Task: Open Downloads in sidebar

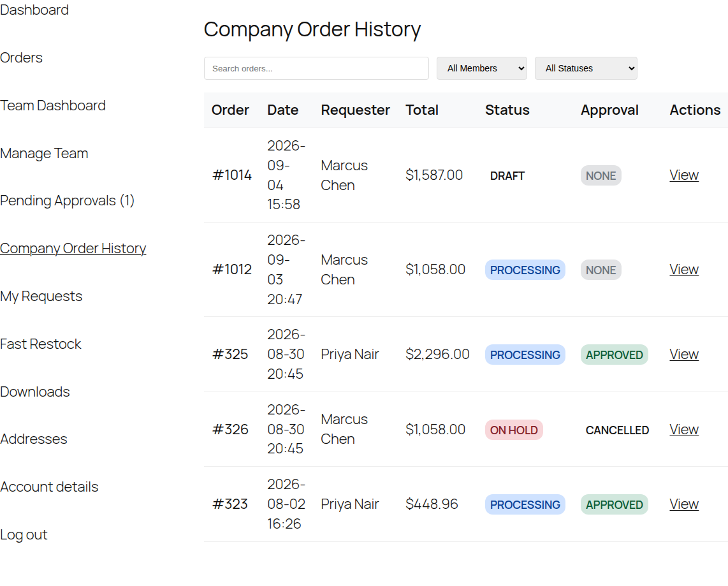Action: [x=35, y=392]
